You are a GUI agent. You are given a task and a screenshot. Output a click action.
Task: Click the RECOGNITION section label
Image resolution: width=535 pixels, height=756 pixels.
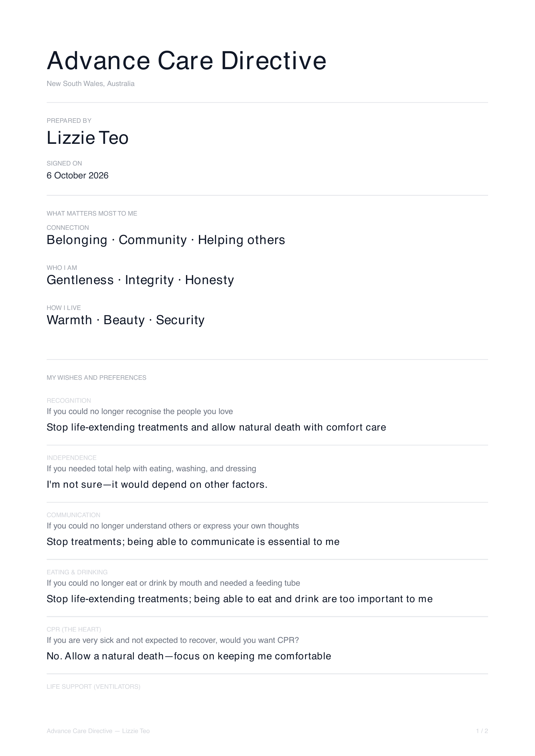point(69,401)
